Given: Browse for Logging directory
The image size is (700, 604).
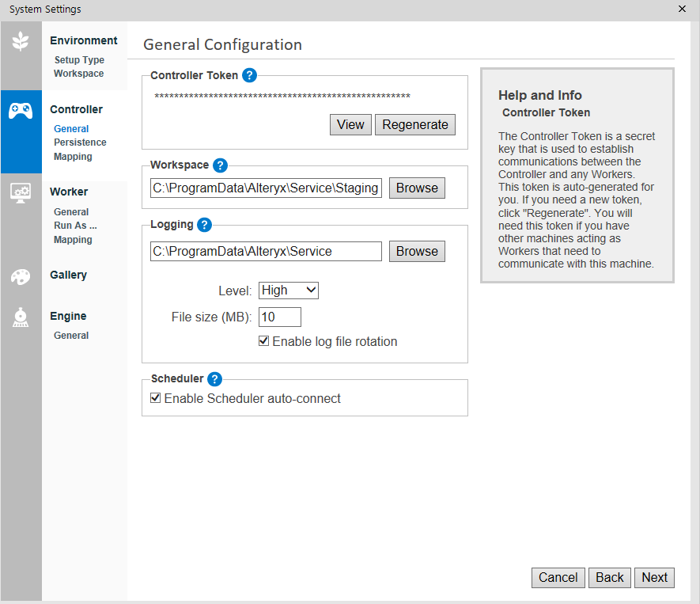Looking at the screenshot, I should tap(417, 252).
